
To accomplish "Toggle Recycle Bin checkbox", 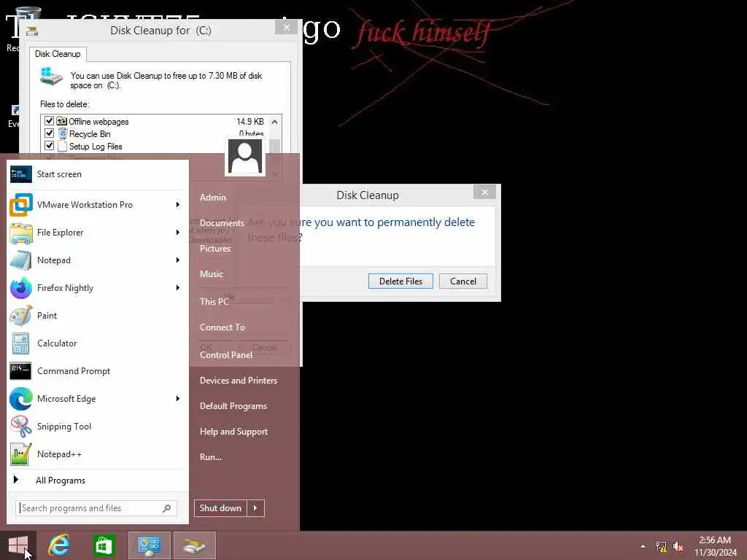I will click(x=49, y=133).
